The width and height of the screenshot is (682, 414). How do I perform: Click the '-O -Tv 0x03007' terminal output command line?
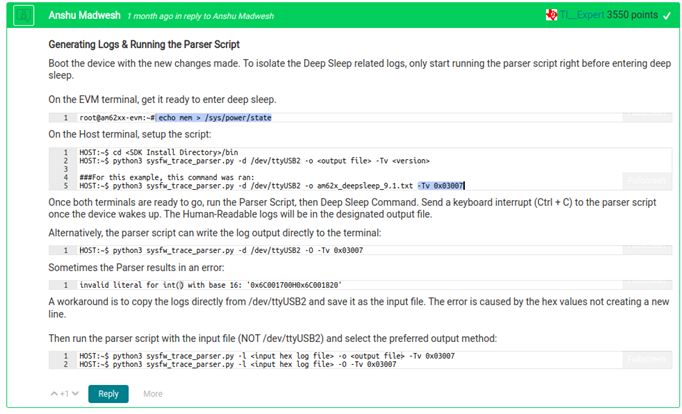click(221, 250)
